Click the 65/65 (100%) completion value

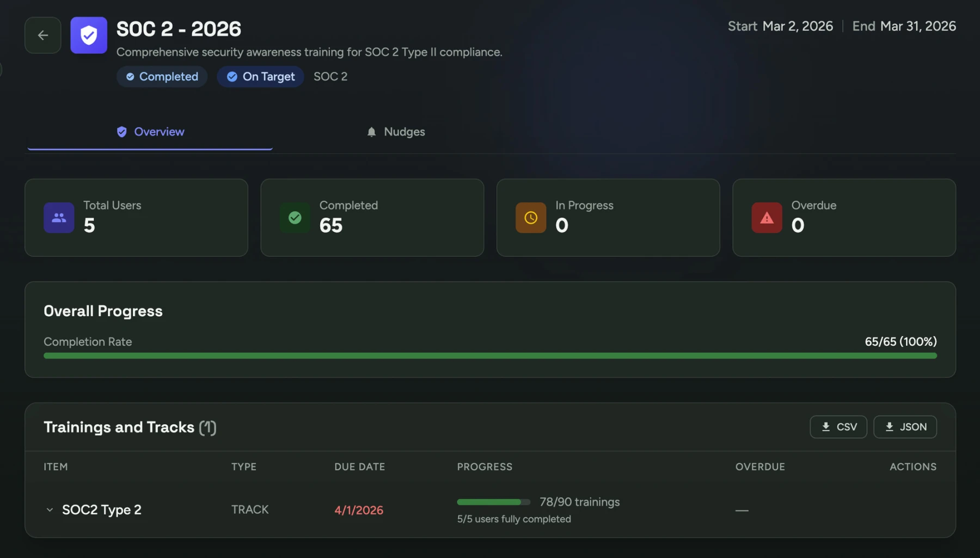[x=901, y=342]
